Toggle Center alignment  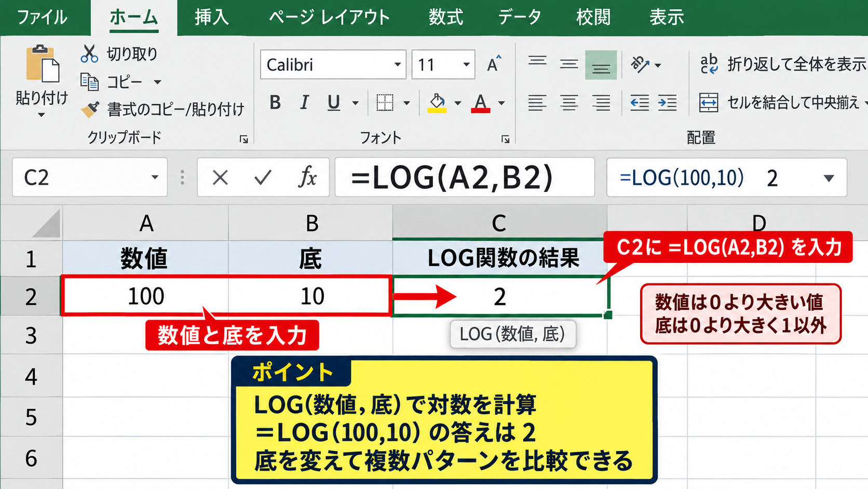click(x=569, y=103)
